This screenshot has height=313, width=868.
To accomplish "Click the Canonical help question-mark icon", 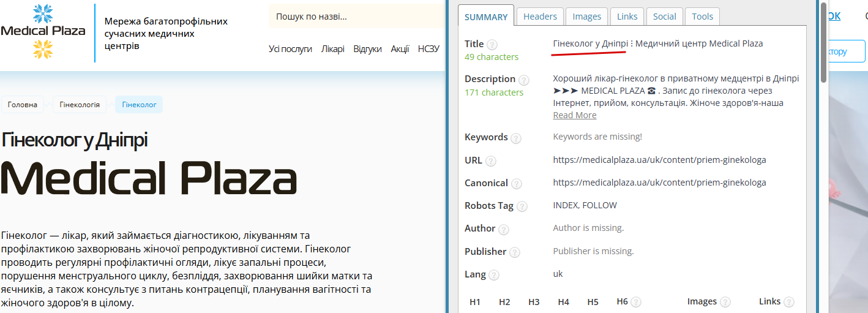I will coord(517,184).
